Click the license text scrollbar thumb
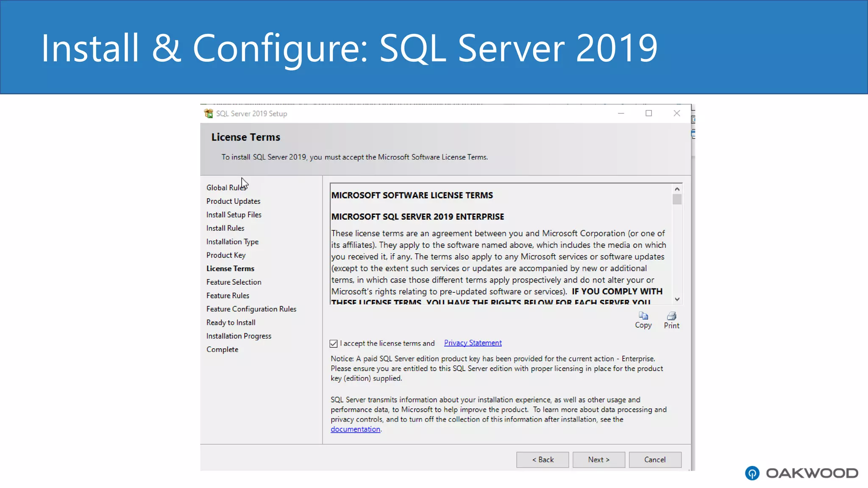The image size is (868, 488). pyautogui.click(x=677, y=199)
